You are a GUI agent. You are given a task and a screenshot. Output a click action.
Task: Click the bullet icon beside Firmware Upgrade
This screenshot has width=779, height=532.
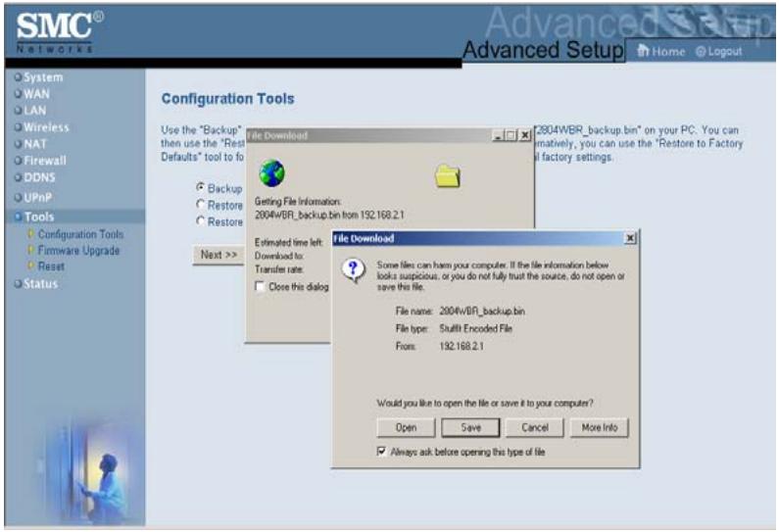tap(30, 250)
